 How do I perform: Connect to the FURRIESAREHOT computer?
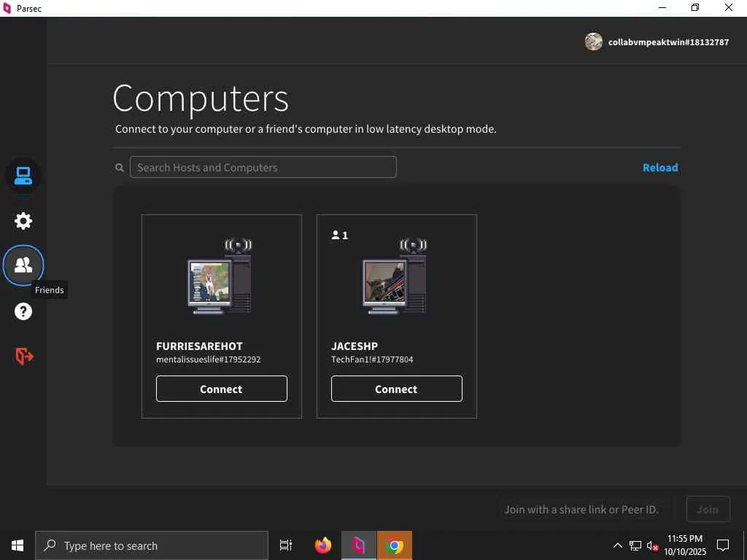[x=222, y=389]
